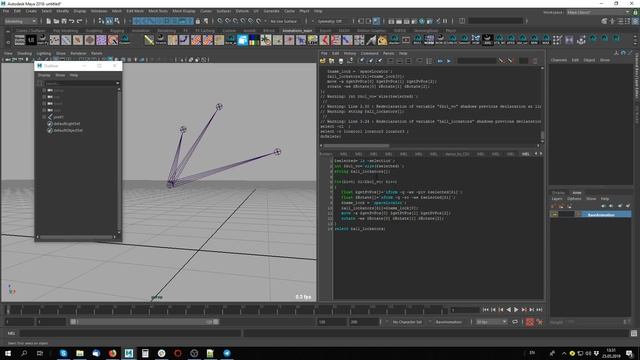Clear history icon in Script Editor

(x=362, y=61)
